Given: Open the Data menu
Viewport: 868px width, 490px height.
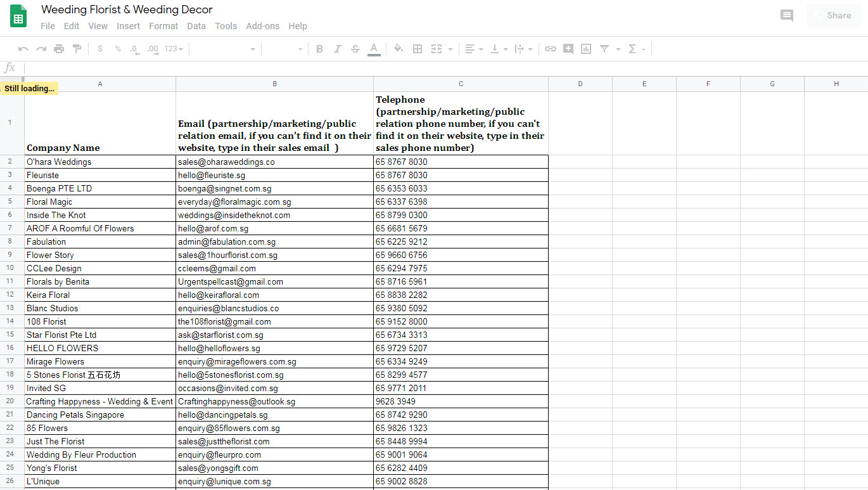Looking at the screenshot, I should 196,26.
